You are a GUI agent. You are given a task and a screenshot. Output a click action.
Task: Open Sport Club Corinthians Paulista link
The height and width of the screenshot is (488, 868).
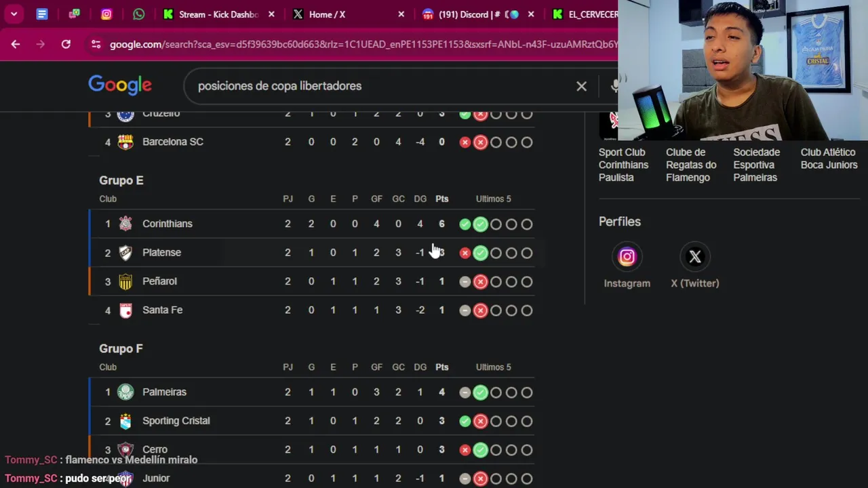623,165
